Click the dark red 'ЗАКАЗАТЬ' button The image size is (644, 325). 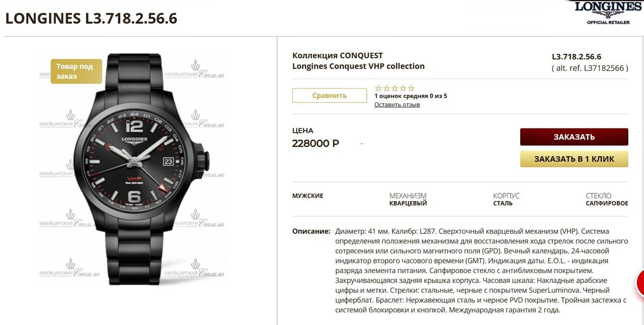[x=574, y=137]
